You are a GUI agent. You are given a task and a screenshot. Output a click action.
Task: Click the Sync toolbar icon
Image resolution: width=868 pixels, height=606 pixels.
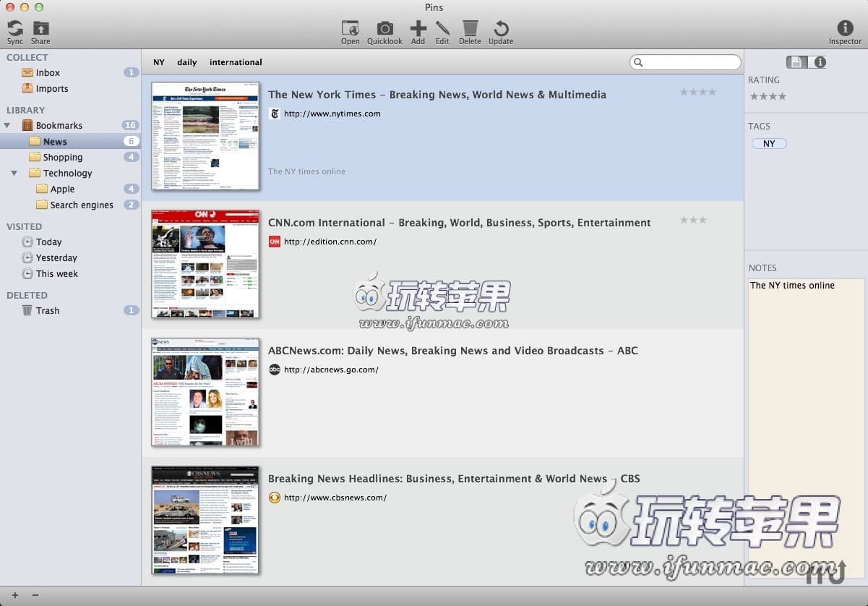(x=15, y=28)
